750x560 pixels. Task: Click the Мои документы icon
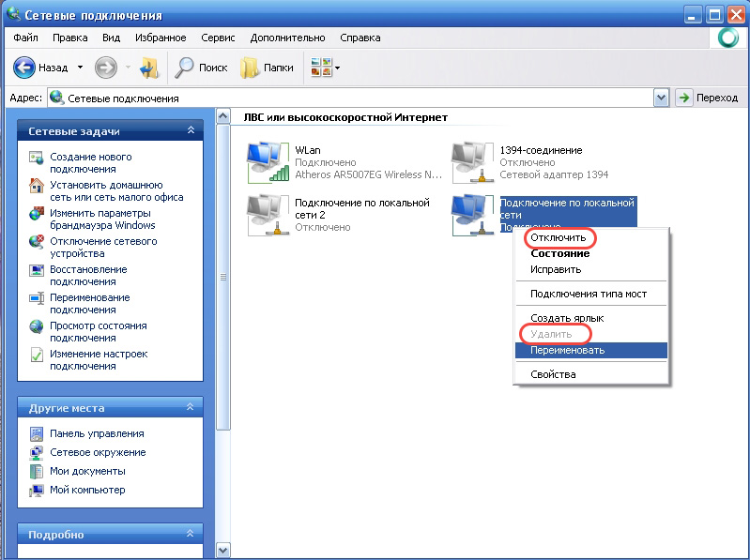[x=37, y=471]
